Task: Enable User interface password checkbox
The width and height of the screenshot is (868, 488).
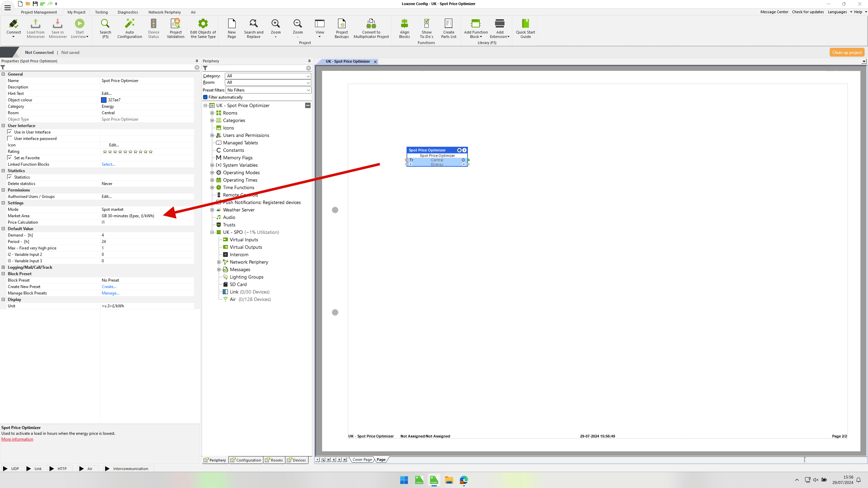Action: click(x=10, y=138)
